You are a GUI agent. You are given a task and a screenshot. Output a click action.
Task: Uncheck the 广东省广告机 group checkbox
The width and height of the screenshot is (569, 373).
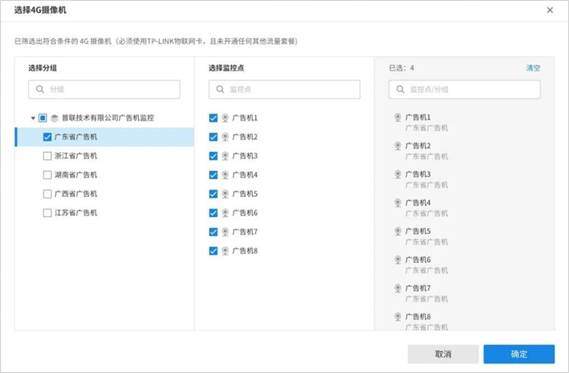tap(47, 137)
